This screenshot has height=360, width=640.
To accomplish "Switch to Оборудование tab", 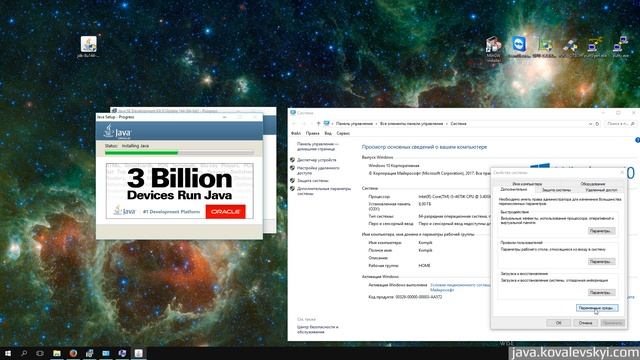I will 593,184.
